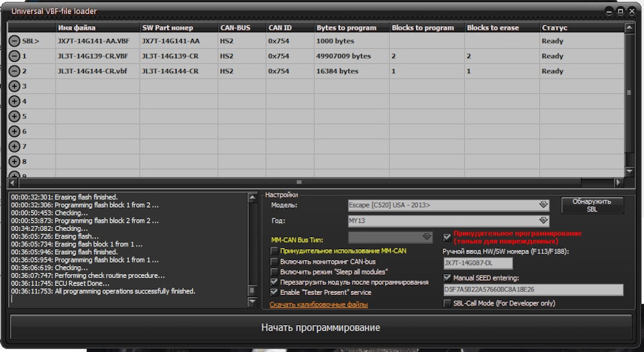
Task: Click the table horizontal scroll left arrow
Action: click(x=13, y=182)
